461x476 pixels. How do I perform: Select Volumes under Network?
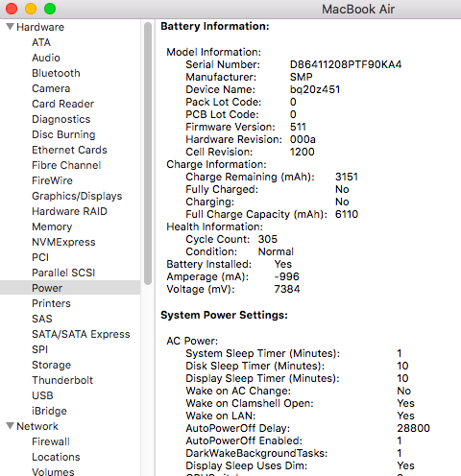point(53,472)
